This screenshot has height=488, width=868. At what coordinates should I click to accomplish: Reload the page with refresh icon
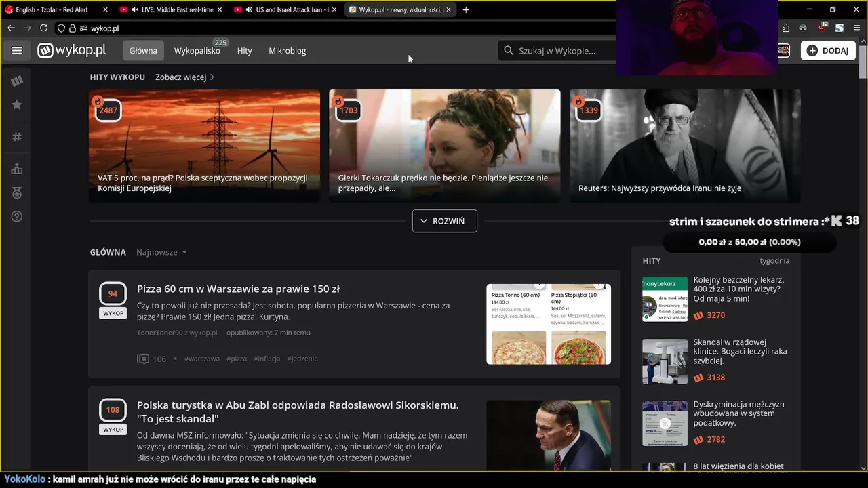tap(43, 28)
